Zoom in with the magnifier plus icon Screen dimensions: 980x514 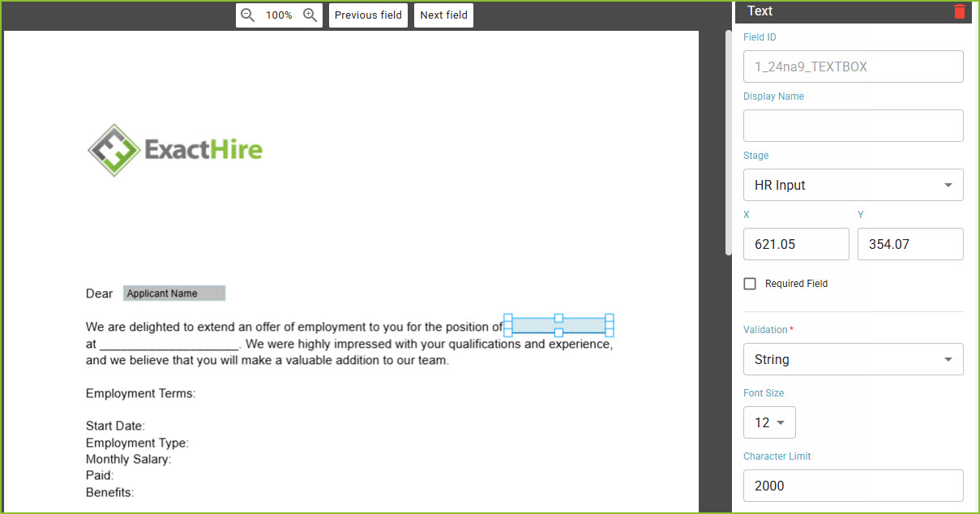310,15
